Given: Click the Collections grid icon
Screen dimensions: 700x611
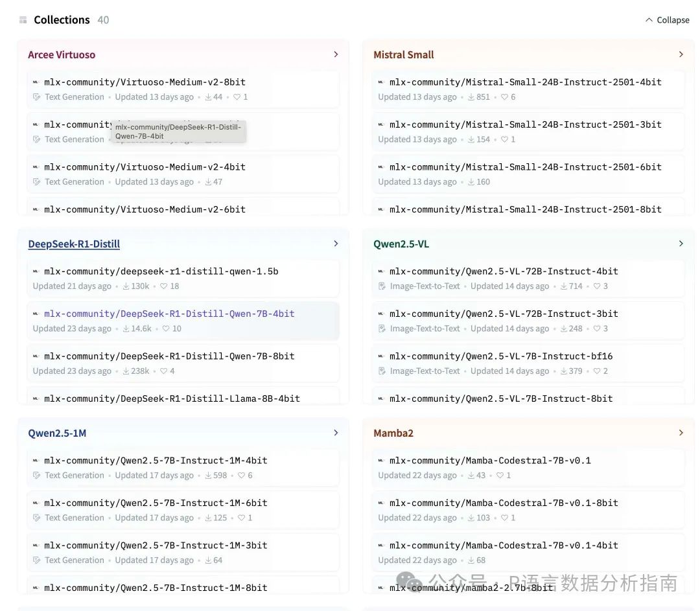Looking at the screenshot, I should (23, 20).
